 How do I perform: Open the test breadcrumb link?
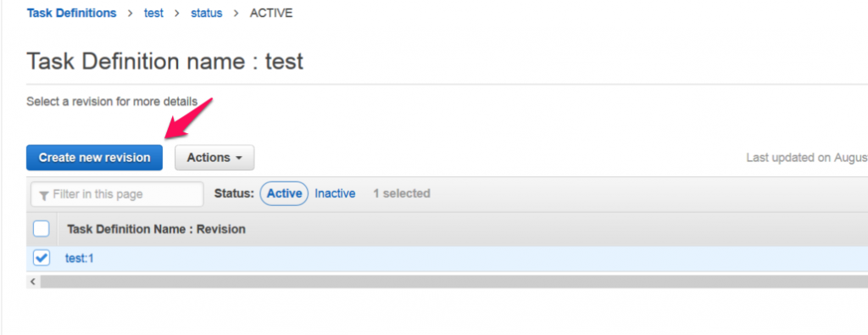[154, 14]
